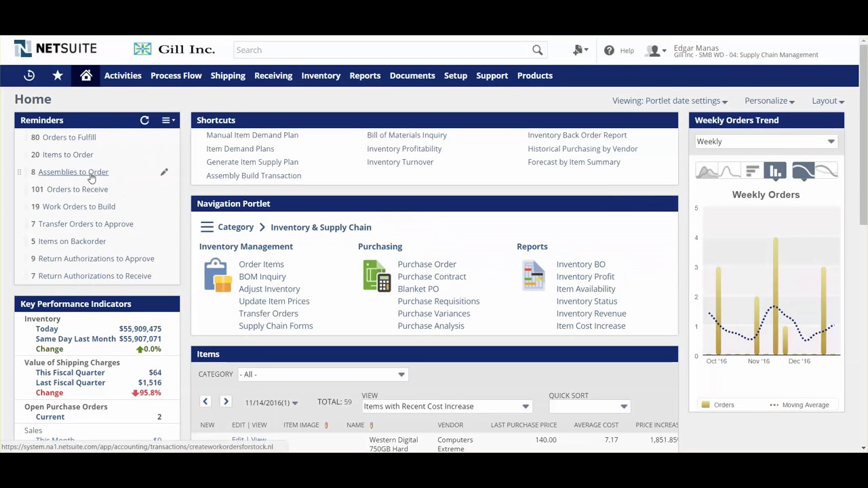This screenshot has height=488, width=868.
Task: Select the line chart type icon
Action: point(729,171)
